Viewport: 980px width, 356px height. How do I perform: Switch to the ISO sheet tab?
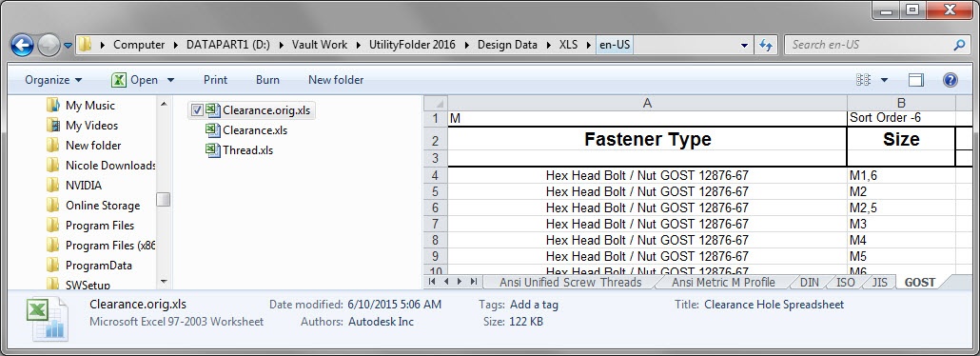(846, 282)
